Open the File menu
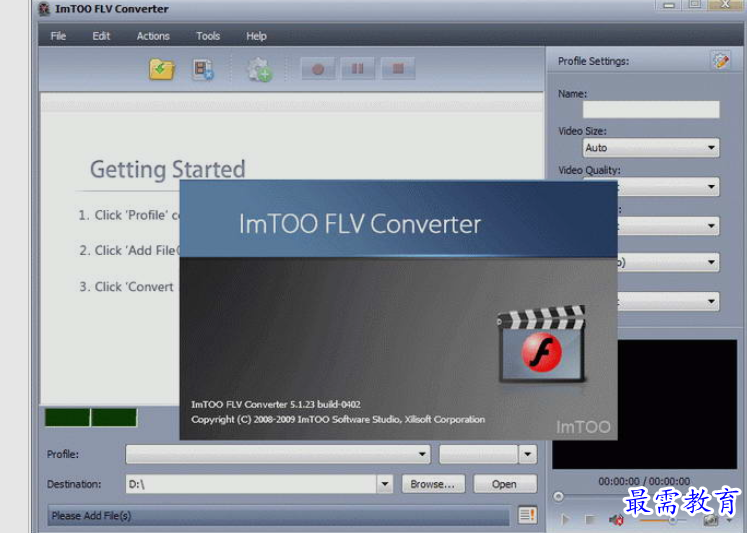 (58, 36)
